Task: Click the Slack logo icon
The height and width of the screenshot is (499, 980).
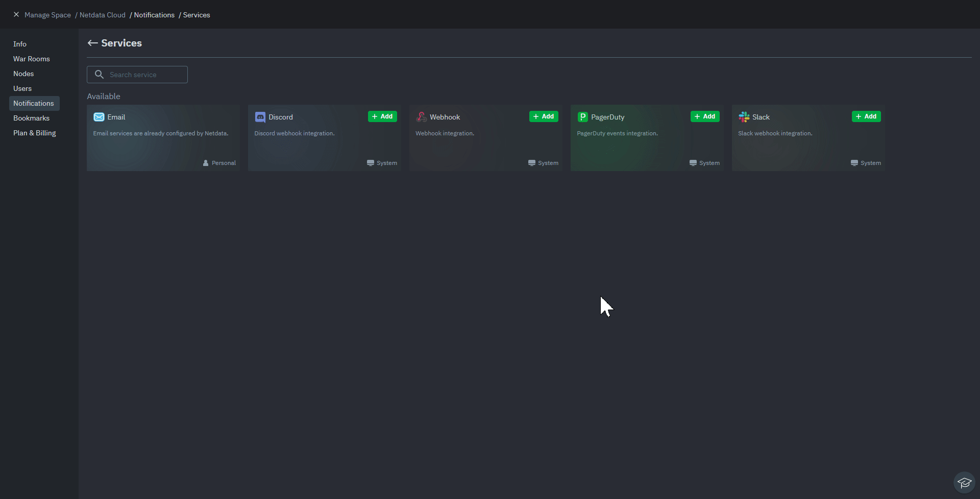Action: coord(744,117)
